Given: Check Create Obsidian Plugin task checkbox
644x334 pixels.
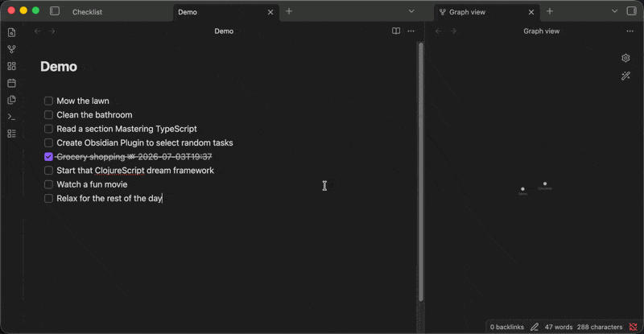Looking at the screenshot, I should tap(48, 143).
